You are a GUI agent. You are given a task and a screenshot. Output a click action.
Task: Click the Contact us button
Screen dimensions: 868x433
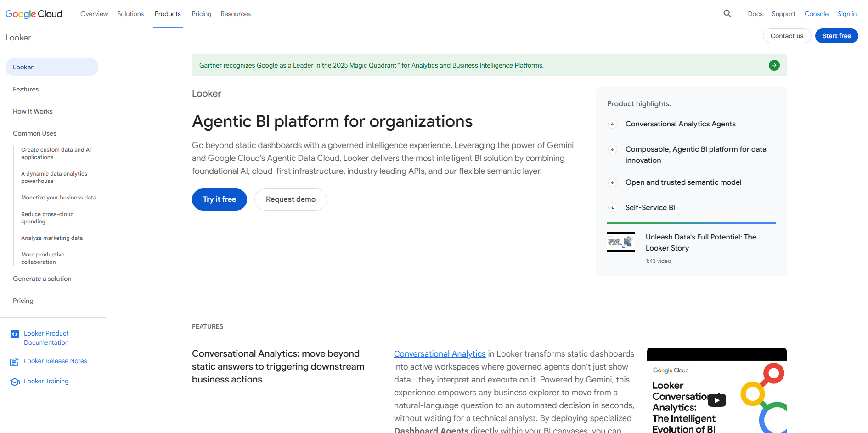[x=787, y=36]
